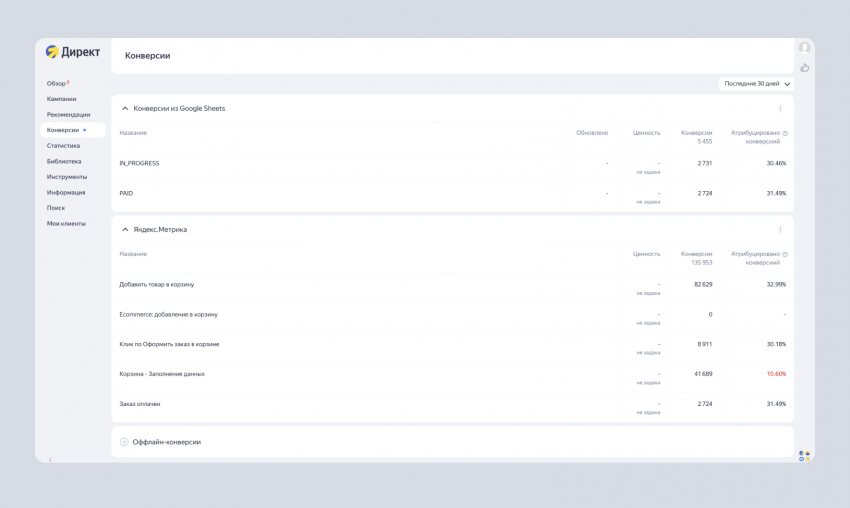Open Статистика in the sidebar
The width and height of the screenshot is (850, 508).
point(63,146)
